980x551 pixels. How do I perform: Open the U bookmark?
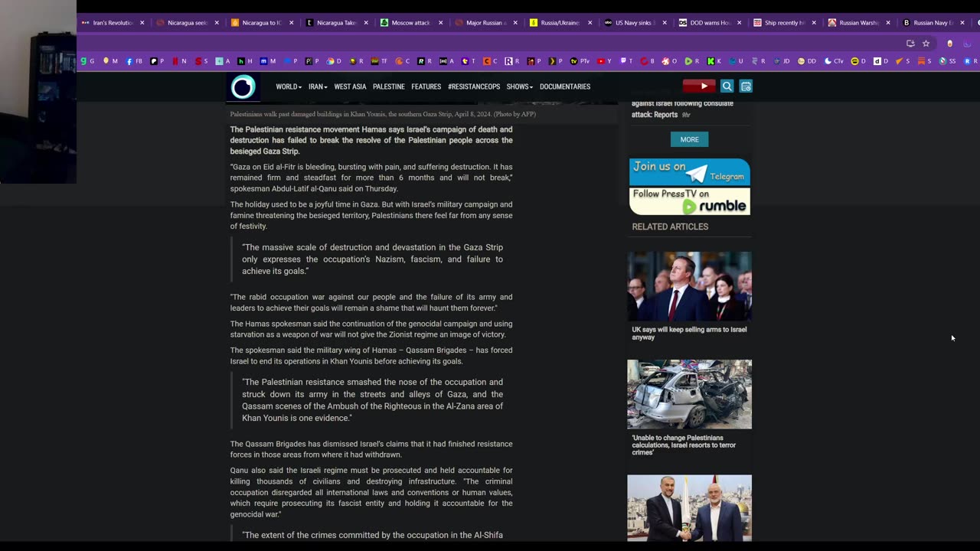(x=736, y=61)
